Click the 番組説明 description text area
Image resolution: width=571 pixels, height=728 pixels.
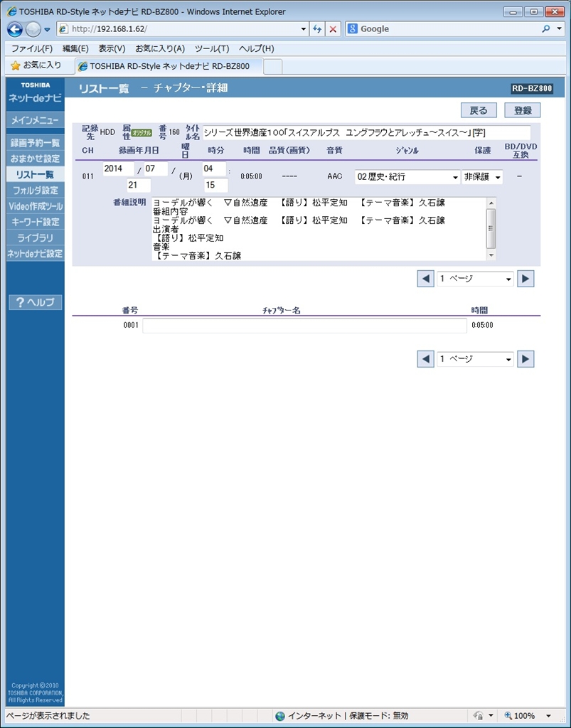pos(319,229)
